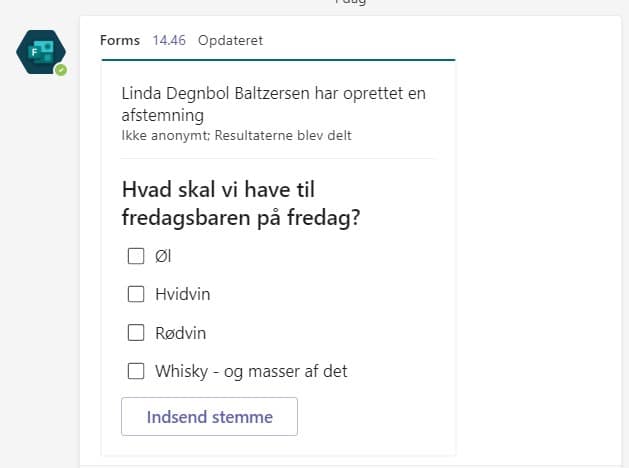Click the teal line atop the poll card
Image resolution: width=629 pixels, height=468 pixels.
(x=278, y=60)
